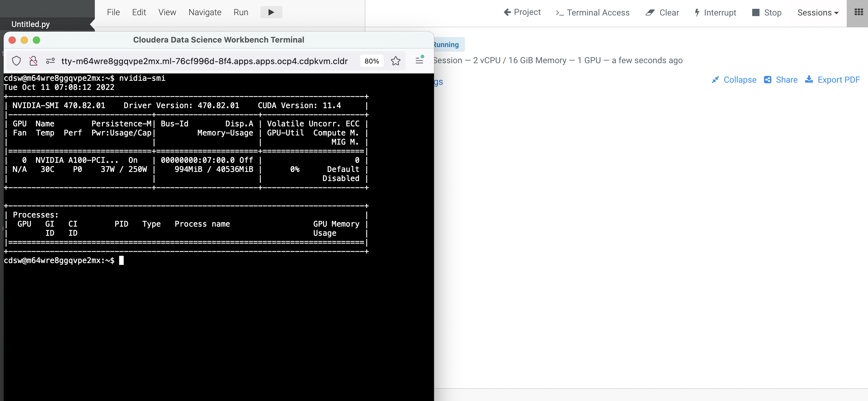The height and width of the screenshot is (401, 868).
Task: Stop the running session
Action: pos(766,12)
